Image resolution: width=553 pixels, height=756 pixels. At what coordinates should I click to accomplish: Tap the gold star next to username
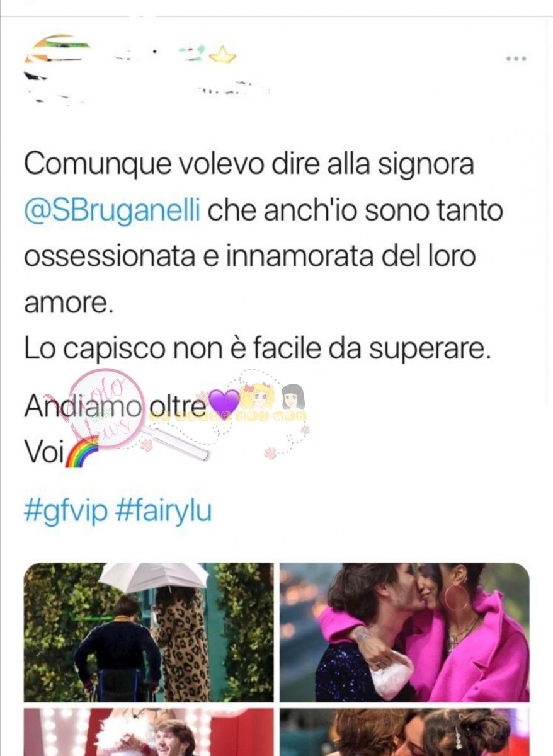pos(222,56)
